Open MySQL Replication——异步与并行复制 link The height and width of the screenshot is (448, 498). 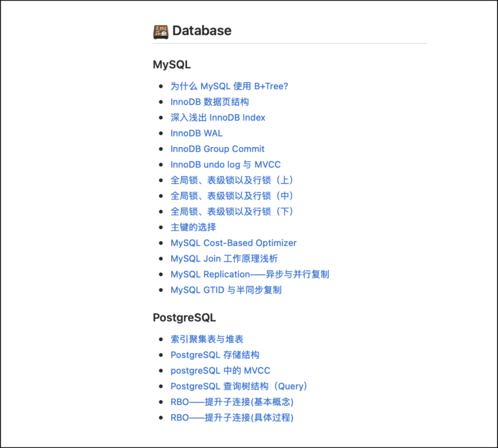coord(249,274)
